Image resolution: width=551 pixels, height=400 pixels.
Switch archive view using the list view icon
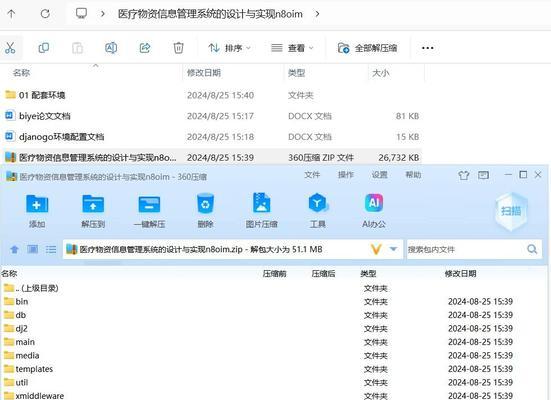click(x=51, y=250)
